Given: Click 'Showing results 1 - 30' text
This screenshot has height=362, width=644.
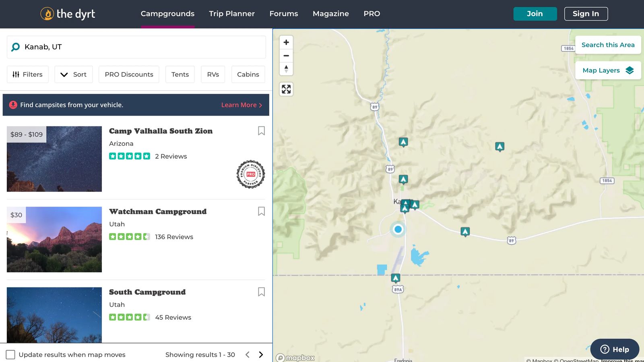Looking at the screenshot, I should pyautogui.click(x=200, y=355).
